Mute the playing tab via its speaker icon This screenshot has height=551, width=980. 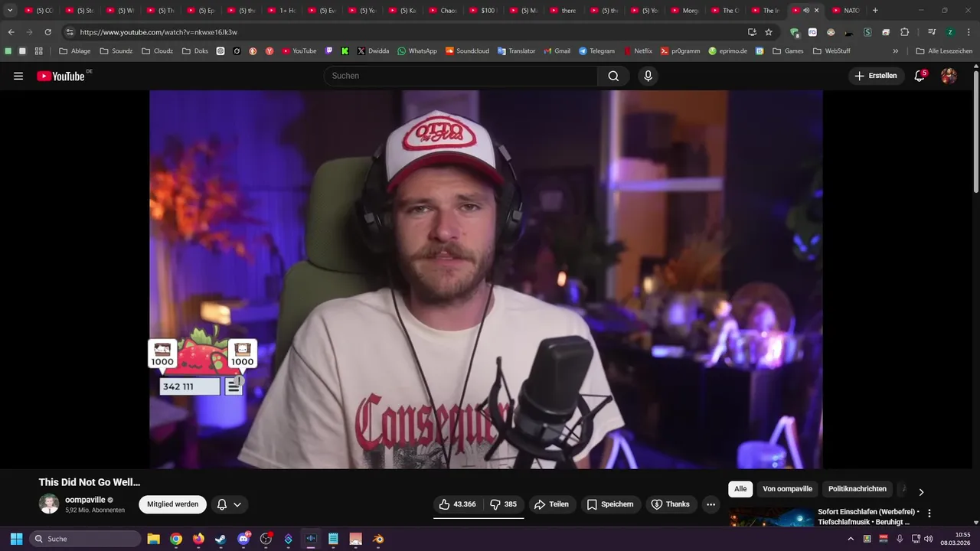(x=805, y=11)
